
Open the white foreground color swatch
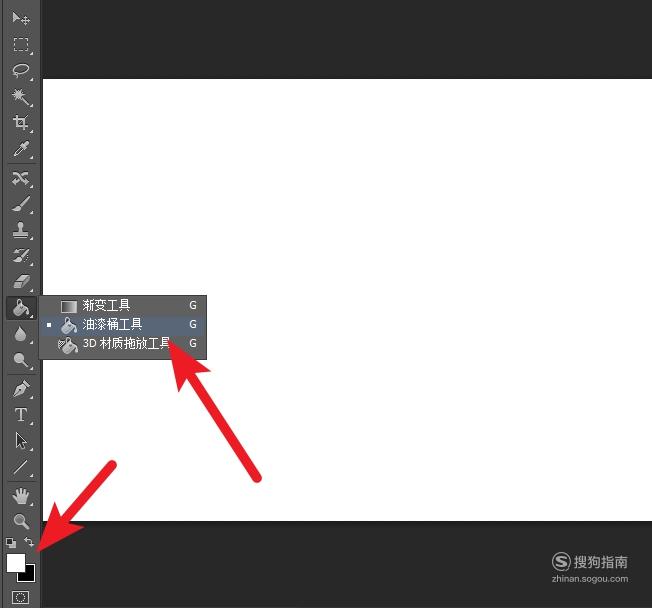[x=15, y=563]
